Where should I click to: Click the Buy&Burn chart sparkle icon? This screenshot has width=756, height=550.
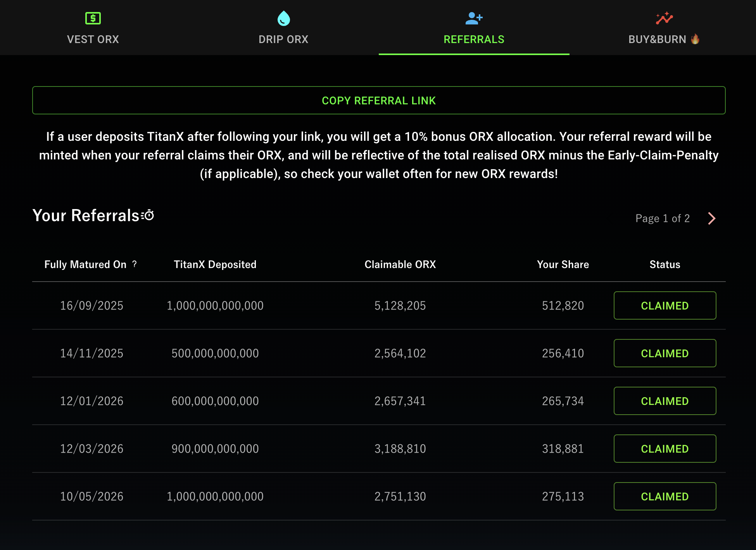pos(664,18)
